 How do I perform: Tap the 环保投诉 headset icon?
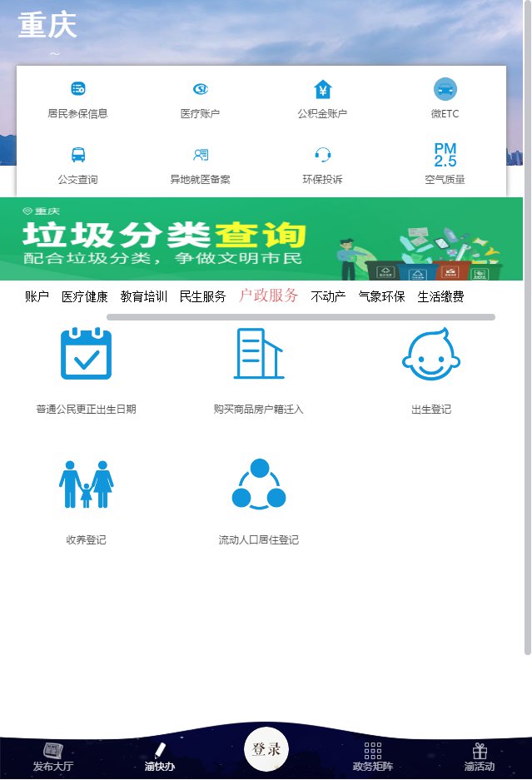(x=322, y=155)
